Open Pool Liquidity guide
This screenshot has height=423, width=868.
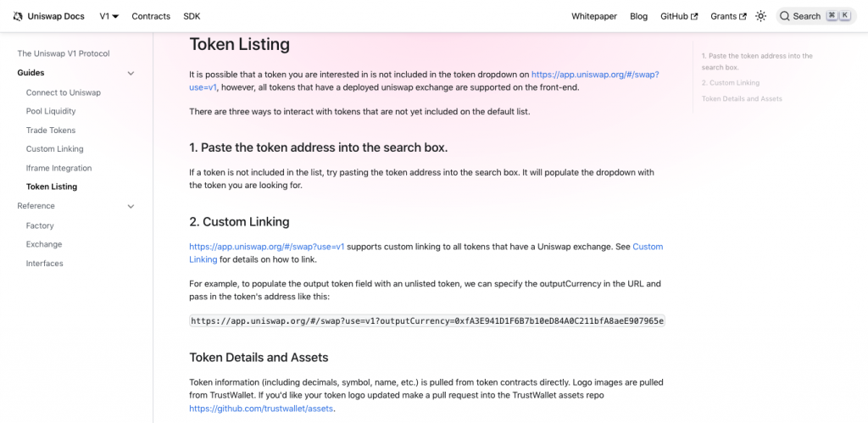pyautogui.click(x=51, y=111)
